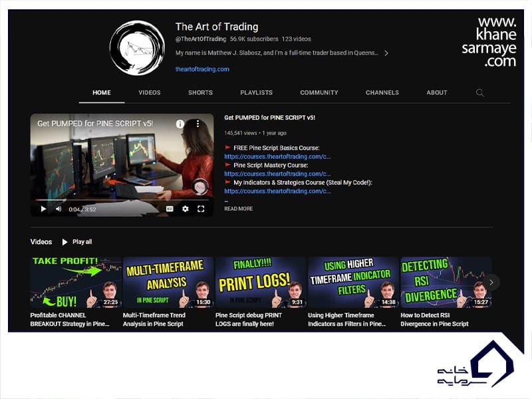This screenshot has height=399, width=532.
Task: Open TAKE PROFIT channel breakout thumbnail
Action: pos(76,282)
